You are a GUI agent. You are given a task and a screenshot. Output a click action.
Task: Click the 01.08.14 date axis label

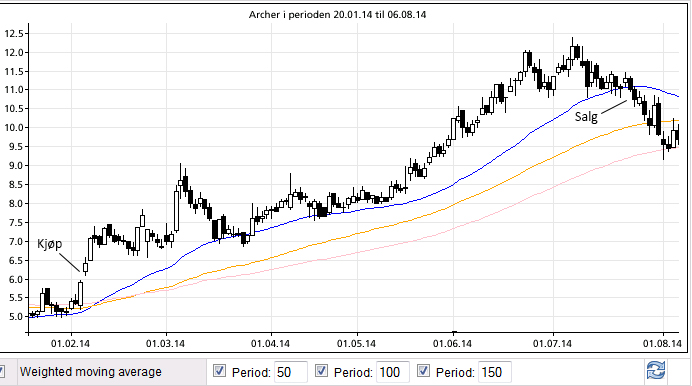click(662, 343)
